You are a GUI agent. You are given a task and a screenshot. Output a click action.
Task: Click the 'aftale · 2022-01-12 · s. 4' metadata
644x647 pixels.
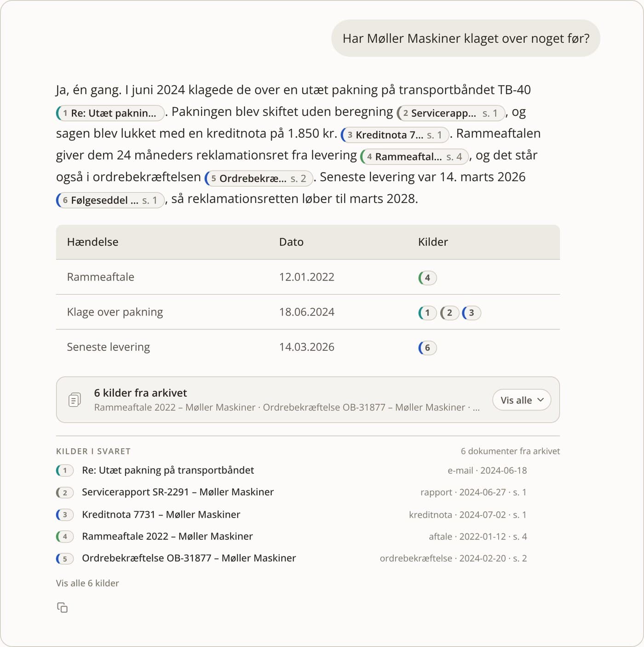tap(478, 537)
